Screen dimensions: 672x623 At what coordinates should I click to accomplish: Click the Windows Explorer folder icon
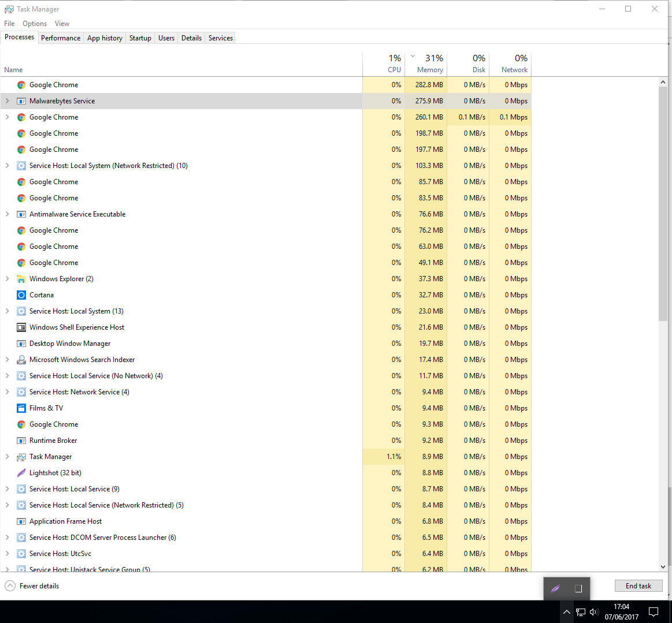(x=21, y=279)
